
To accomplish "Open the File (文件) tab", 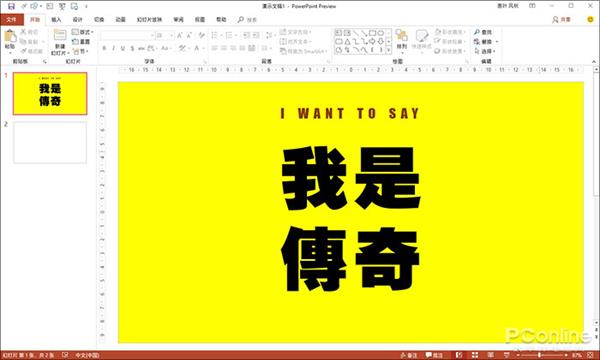I will click(12, 20).
